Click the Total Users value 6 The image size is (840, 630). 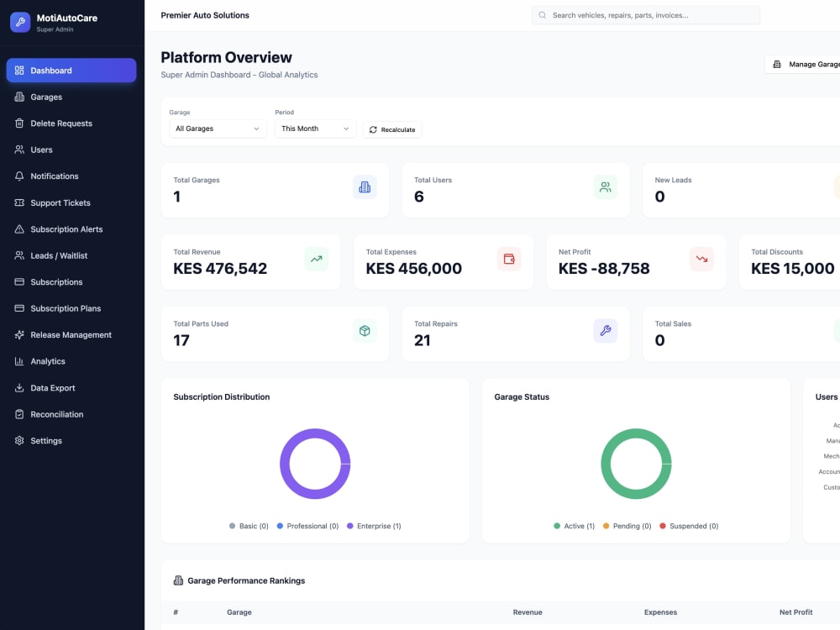click(419, 197)
